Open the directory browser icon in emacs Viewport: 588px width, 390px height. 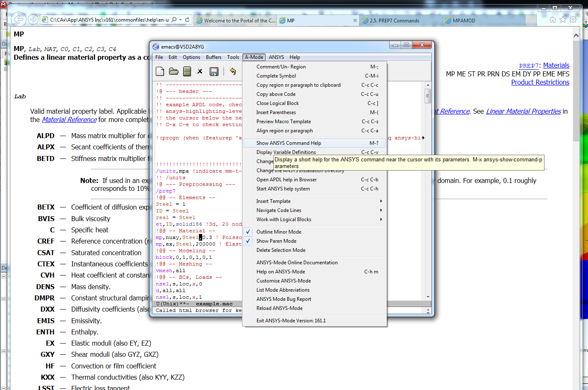[x=187, y=71]
